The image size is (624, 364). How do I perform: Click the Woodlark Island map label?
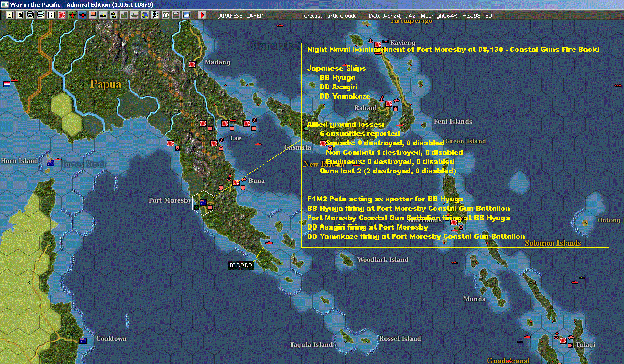(383, 260)
